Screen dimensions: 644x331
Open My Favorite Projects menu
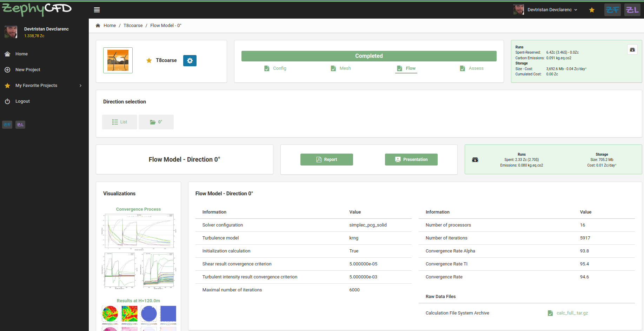click(36, 86)
